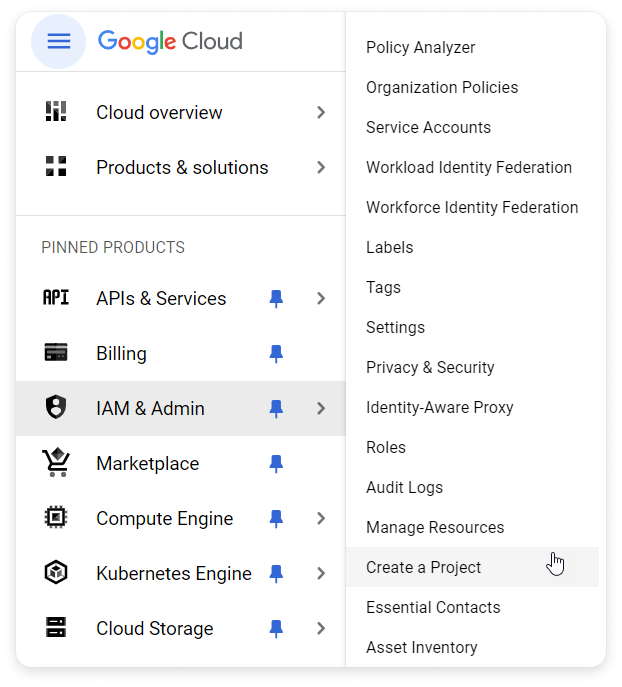Expand the Cloud overview submenu chevron
The height and width of the screenshot is (687, 622).
(321, 113)
